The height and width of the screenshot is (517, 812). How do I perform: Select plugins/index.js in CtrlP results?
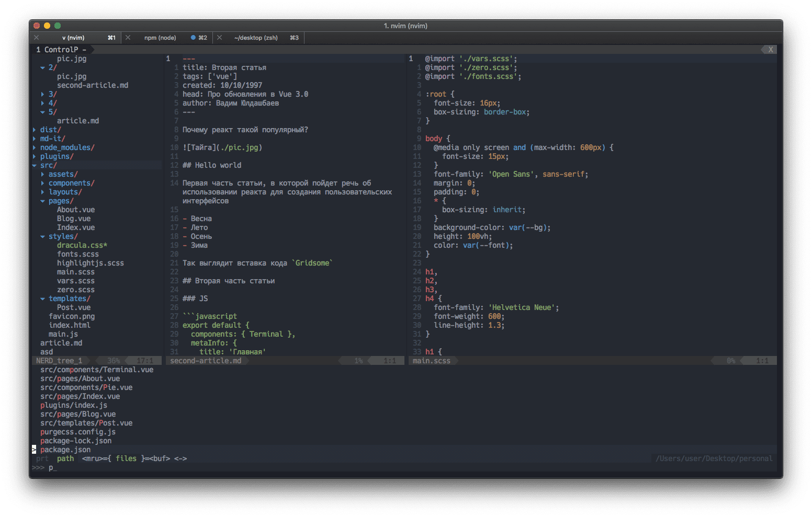coord(74,405)
